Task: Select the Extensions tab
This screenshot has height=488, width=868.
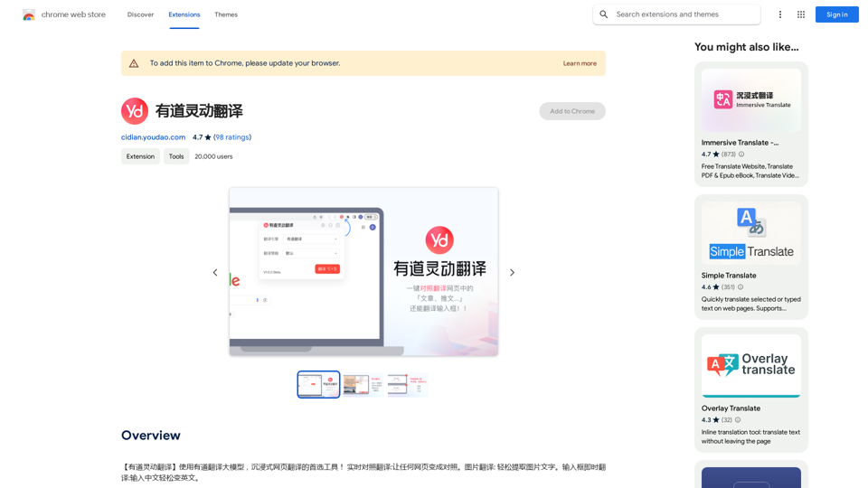Action: 184,15
